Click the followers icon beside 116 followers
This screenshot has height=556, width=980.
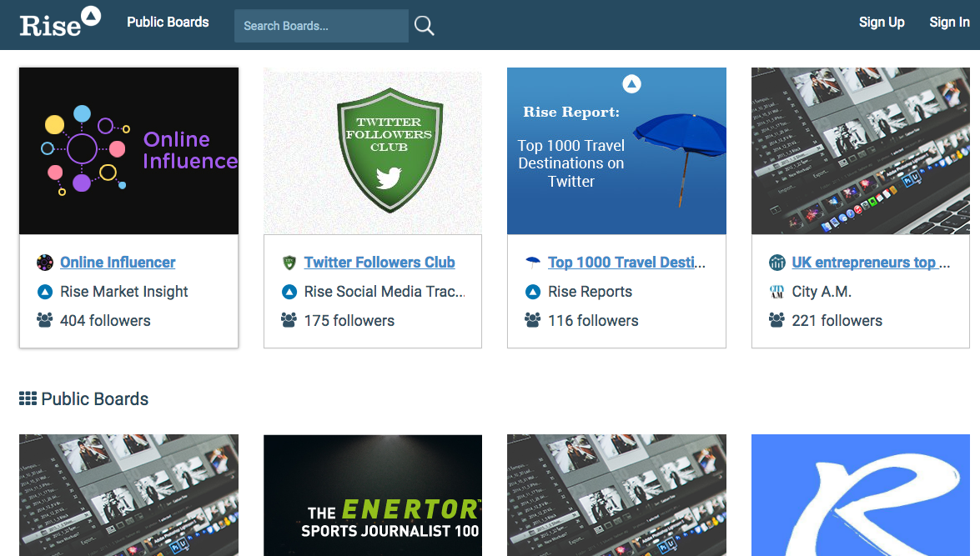pos(532,320)
